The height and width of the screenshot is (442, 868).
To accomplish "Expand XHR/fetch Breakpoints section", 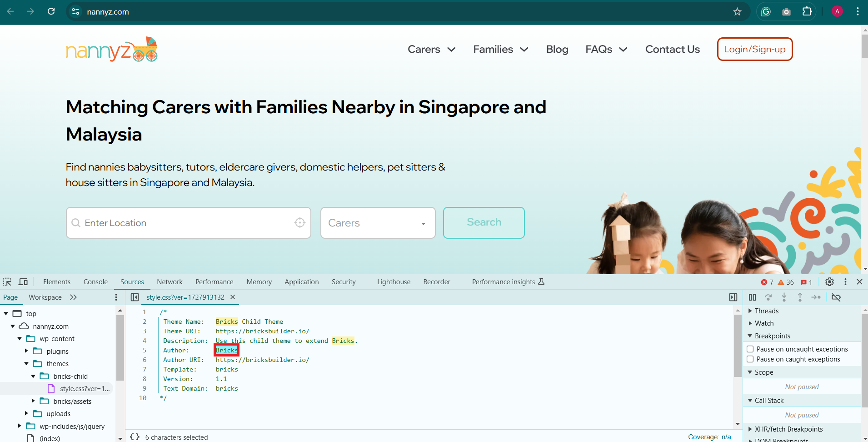I will pos(750,429).
